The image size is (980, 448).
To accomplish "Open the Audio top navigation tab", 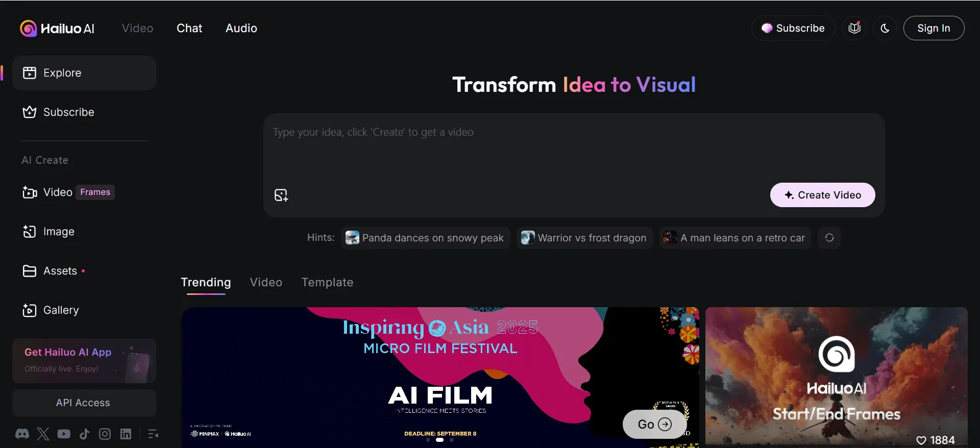I will coord(241,28).
